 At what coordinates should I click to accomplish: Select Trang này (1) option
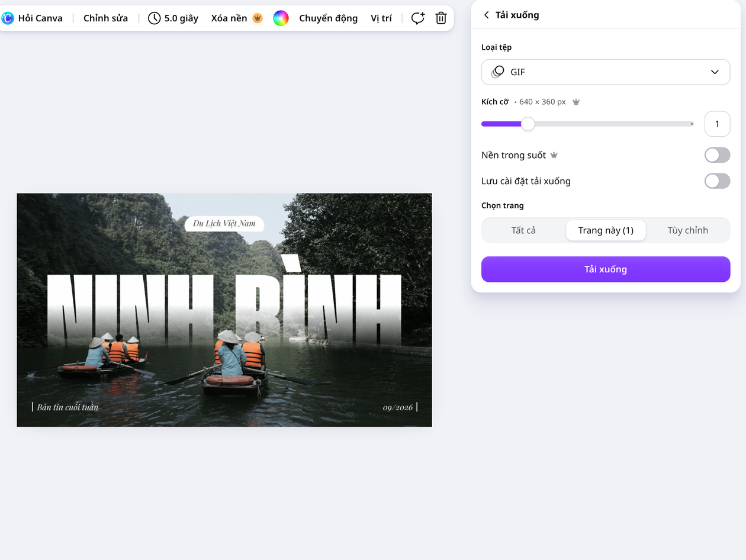pos(606,230)
